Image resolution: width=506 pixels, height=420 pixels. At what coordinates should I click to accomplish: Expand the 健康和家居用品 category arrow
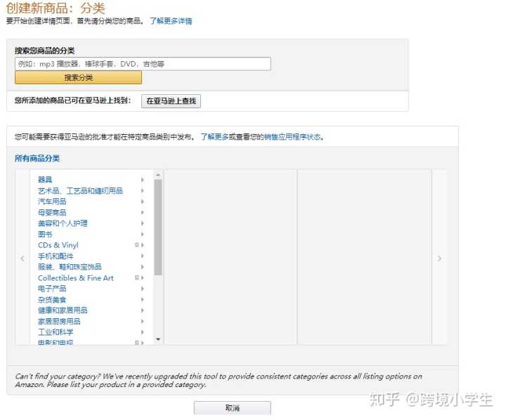pos(143,310)
